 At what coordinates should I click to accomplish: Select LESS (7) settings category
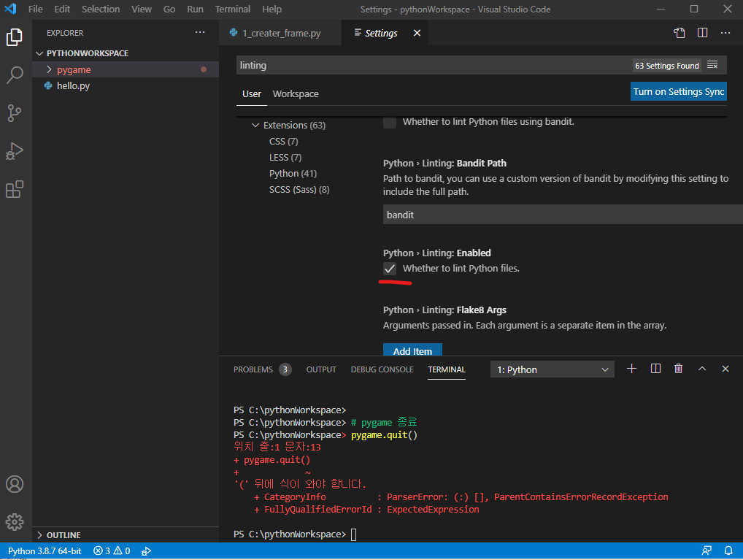coord(285,158)
